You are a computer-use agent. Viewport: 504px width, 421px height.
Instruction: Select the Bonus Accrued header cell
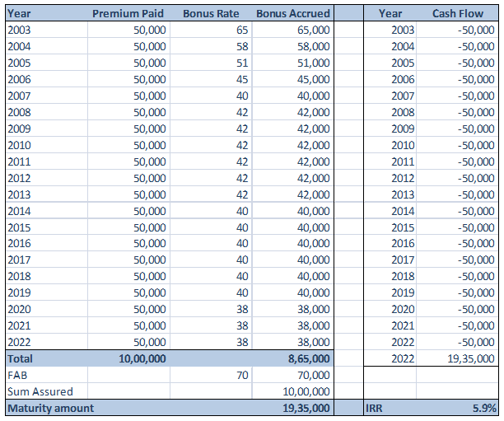(x=292, y=13)
